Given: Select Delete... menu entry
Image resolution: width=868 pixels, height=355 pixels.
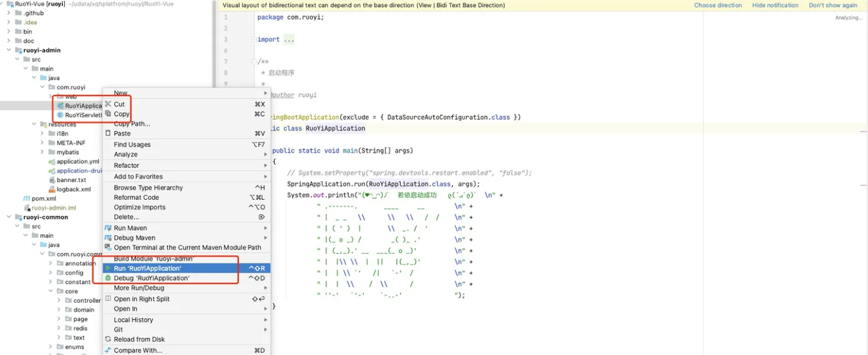Looking at the screenshot, I should (x=186, y=217).
